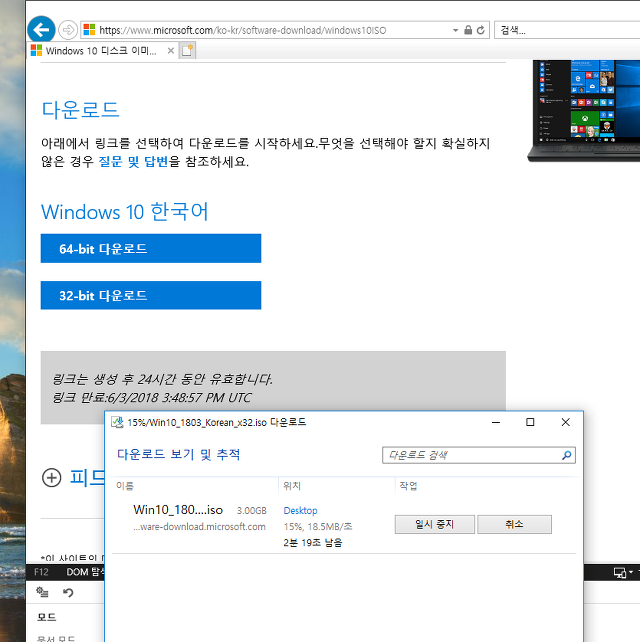Click the Windows 10 한국어 heading
Viewport: 640px width, 642px height.
coord(125,212)
